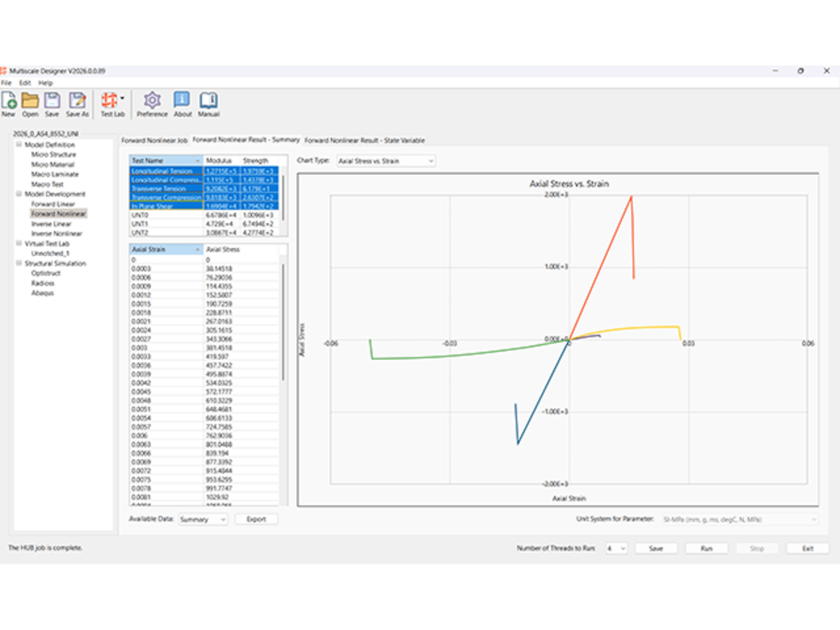The image size is (840, 630).
Task: Select Micro Structure in the tree
Action: [53, 155]
